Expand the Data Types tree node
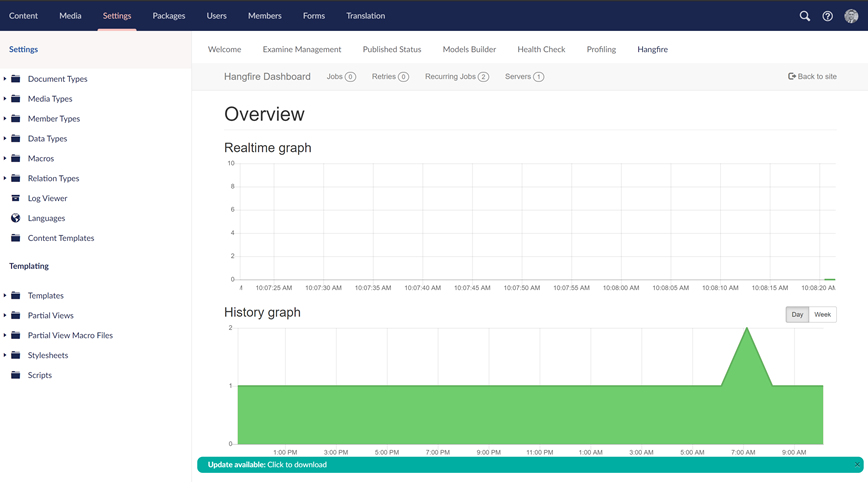Screen dimensions: 868x482 5,138
